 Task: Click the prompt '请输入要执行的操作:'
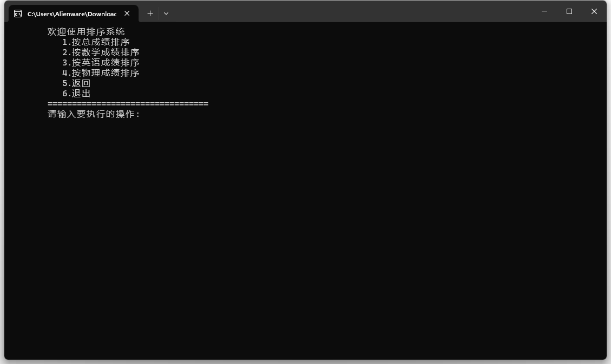coord(94,114)
